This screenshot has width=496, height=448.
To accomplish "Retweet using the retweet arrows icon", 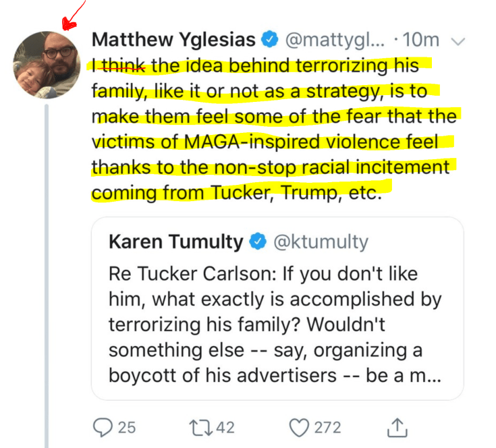I will pos(198,427).
